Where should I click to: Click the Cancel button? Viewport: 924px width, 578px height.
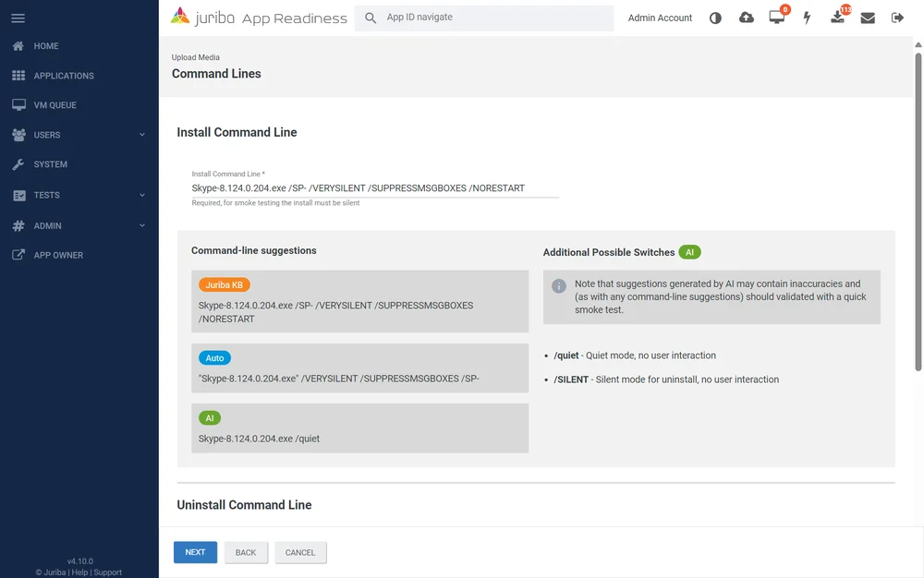300,552
